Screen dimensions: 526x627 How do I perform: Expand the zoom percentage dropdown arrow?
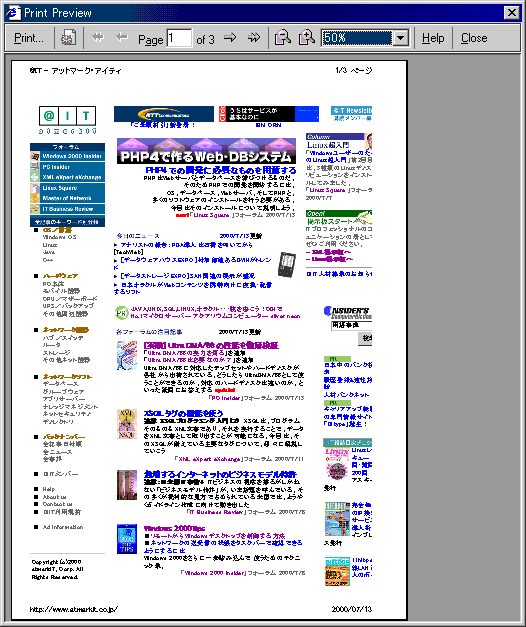(400, 38)
